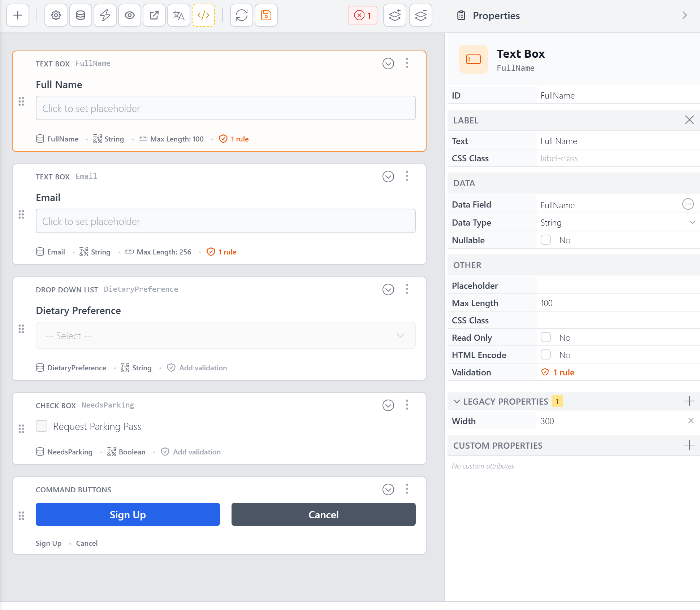The image size is (700, 610).
Task: Grab the DietaryPreference card drag handle
Action: [x=21, y=329]
